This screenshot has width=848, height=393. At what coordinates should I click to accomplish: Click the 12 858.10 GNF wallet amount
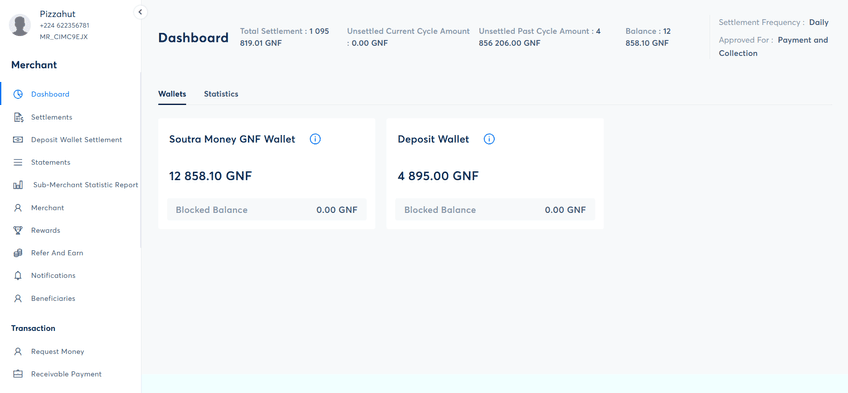(210, 176)
